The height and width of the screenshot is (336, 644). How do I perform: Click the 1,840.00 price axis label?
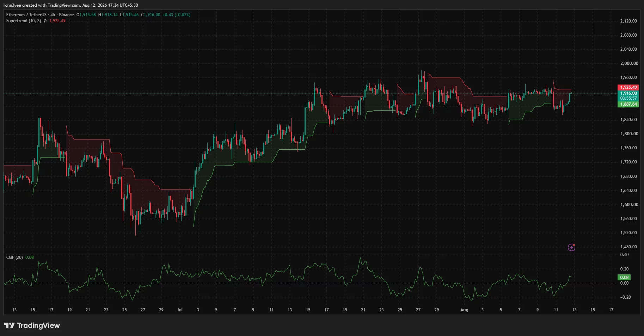628,120
